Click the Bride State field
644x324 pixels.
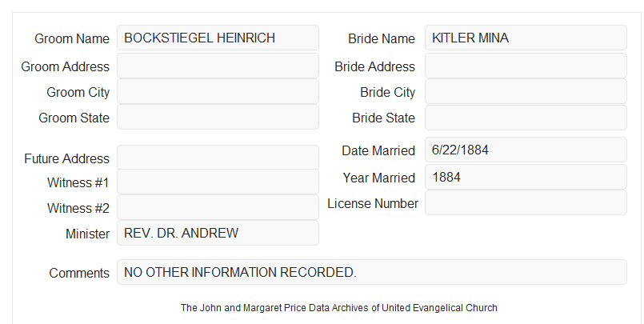click(526, 118)
